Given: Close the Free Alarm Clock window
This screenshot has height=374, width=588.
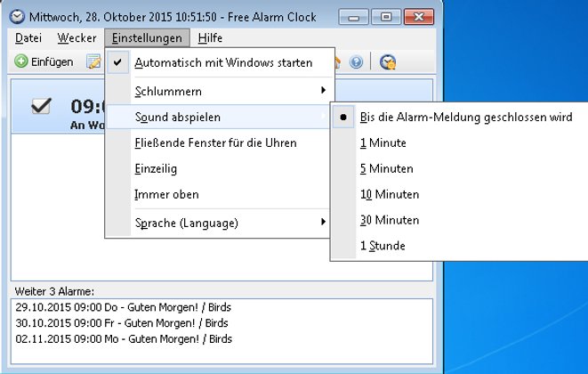Looking at the screenshot, I should coord(419,17).
